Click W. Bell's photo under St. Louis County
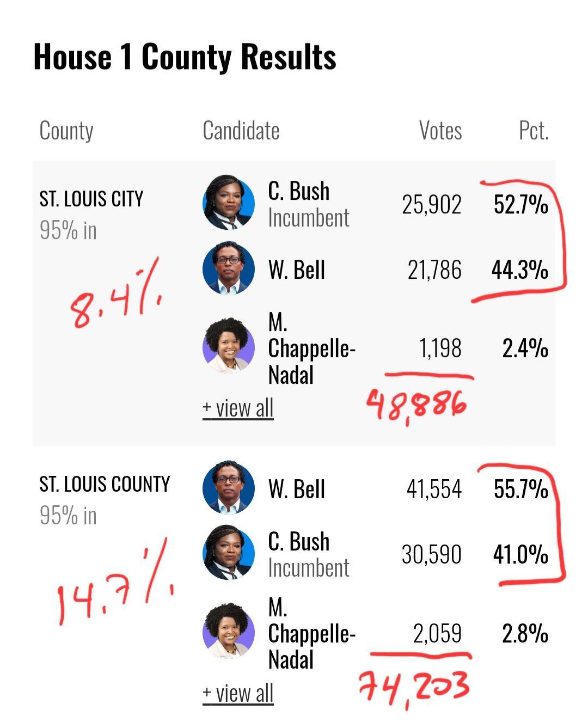 229,488
